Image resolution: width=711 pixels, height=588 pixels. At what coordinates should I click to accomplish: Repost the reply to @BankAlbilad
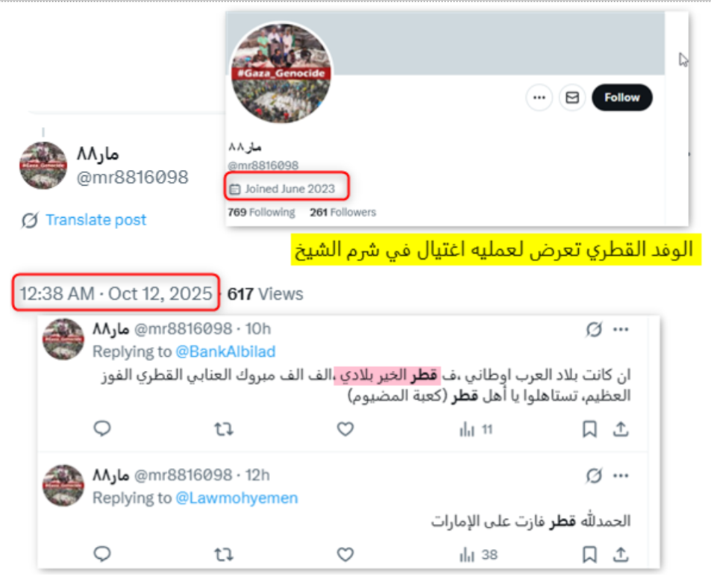(x=224, y=429)
